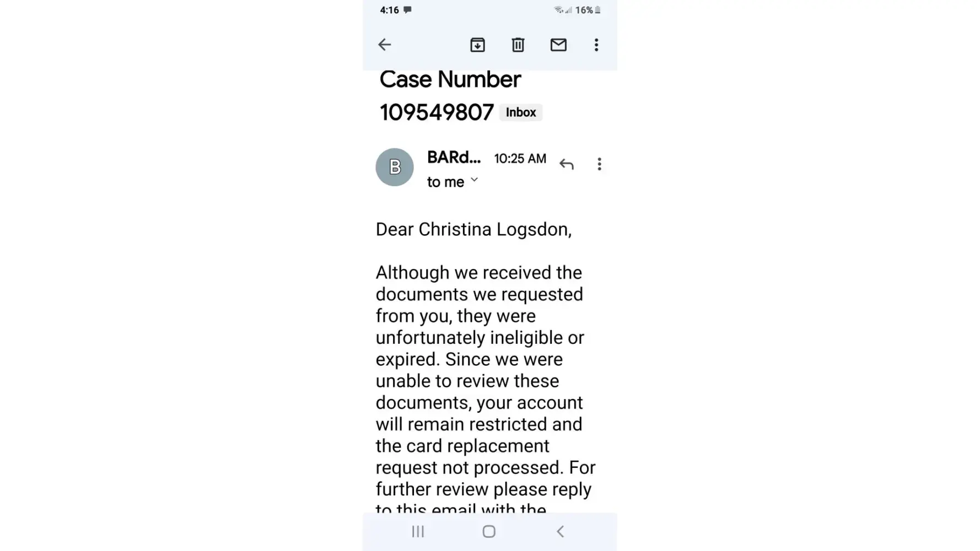This screenshot has height=551, width=980.
Task: Tap the 'Dear Christina Logsdon' greeting
Action: 473,229
